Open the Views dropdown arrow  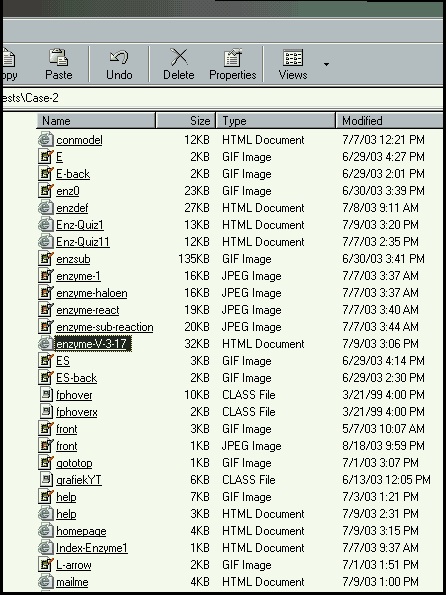click(326, 65)
